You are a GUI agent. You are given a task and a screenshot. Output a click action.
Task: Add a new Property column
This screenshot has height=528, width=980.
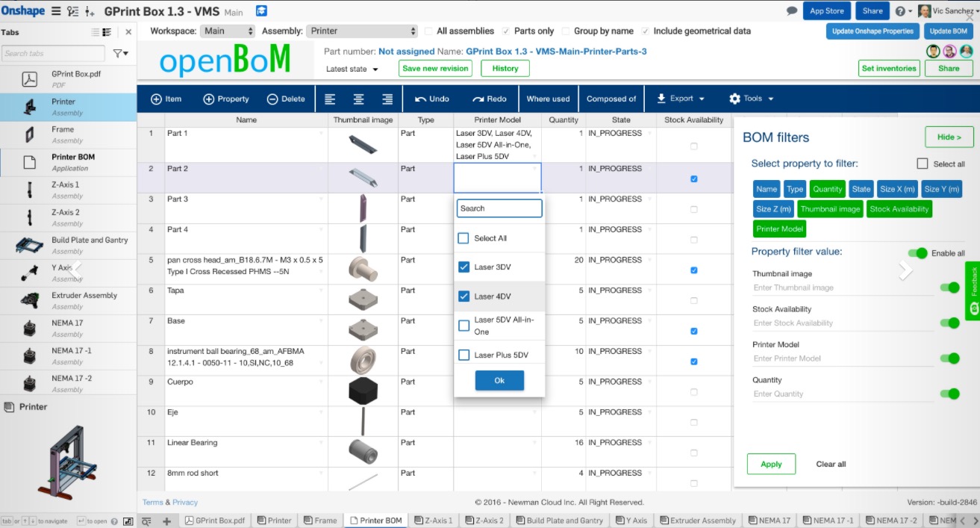[x=226, y=99]
